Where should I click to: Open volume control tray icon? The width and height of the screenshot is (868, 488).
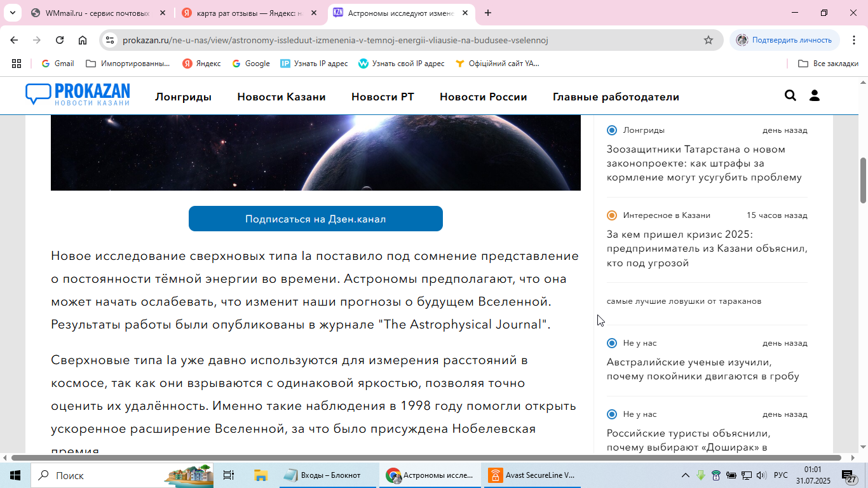[761, 475]
